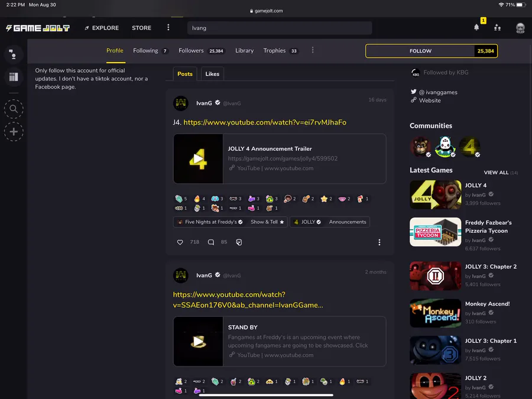Image resolution: width=532 pixels, height=399 pixels.
Task: Open sticker placement icon beside 85 comments
Action: [239, 242]
